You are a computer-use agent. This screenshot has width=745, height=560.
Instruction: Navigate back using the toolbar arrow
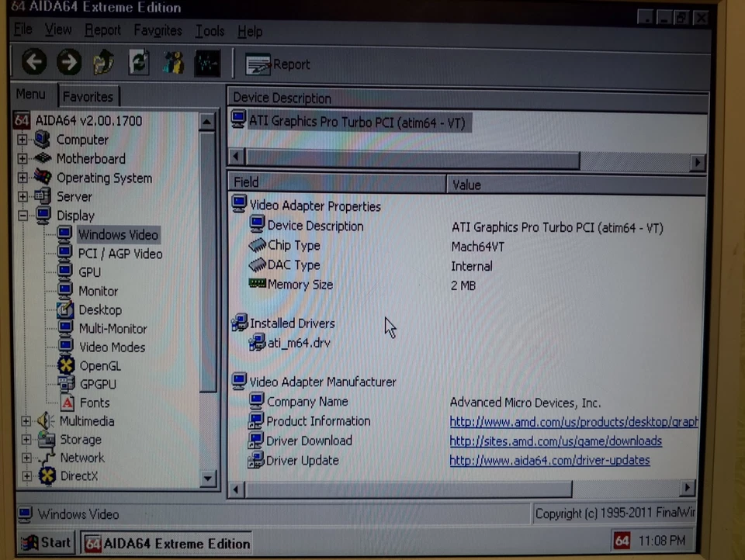point(33,62)
